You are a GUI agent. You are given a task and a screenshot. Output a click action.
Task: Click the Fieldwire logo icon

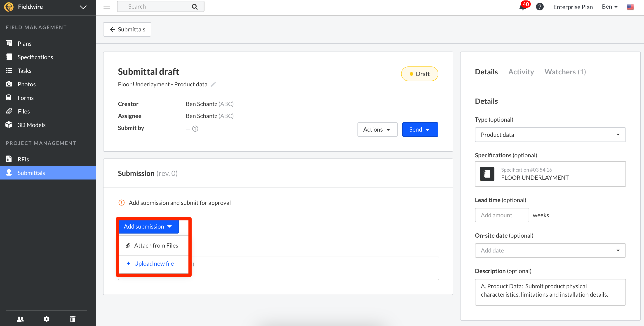pos(9,7)
